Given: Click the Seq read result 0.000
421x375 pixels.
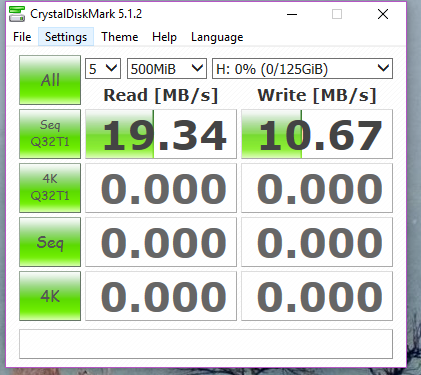Looking at the screenshot, I should point(161,242).
